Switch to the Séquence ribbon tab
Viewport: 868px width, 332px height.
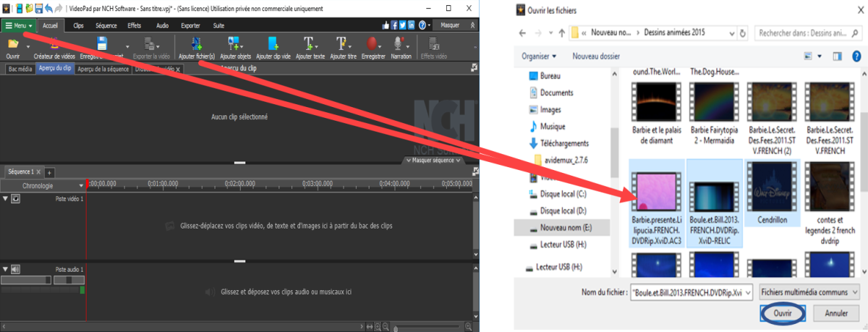tap(106, 25)
